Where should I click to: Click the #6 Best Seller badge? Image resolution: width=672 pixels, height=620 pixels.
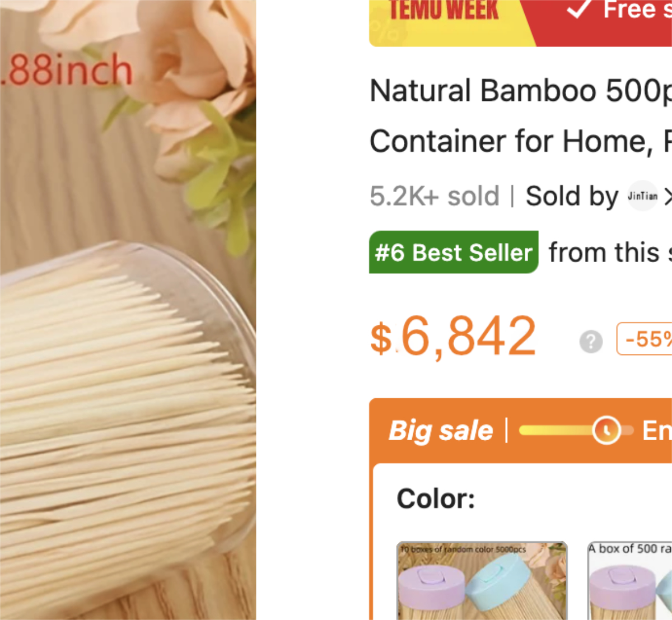pos(454,253)
